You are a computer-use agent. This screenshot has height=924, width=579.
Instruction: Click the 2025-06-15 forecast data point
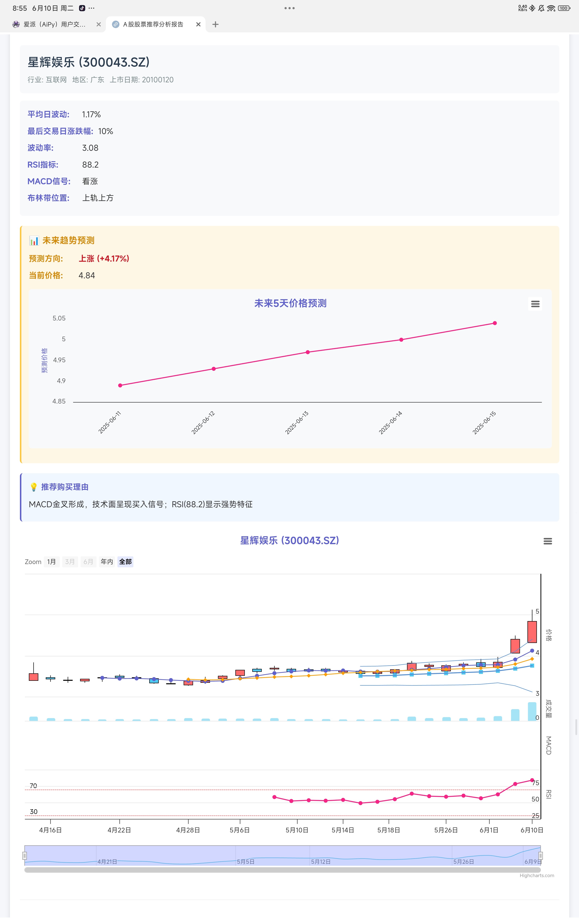point(495,323)
